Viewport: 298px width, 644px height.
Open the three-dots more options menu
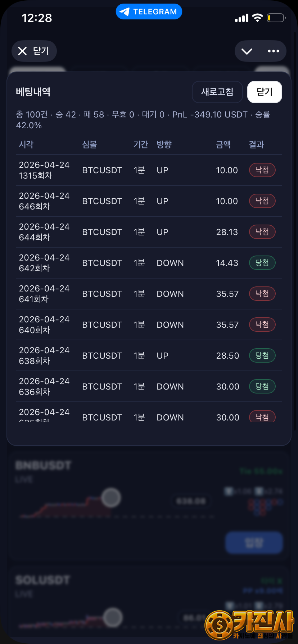click(274, 51)
